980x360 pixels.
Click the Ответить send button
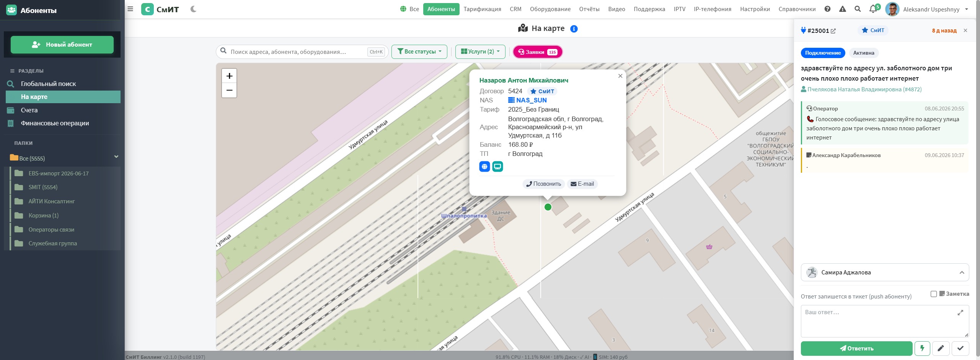pyautogui.click(x=856, y=348)
